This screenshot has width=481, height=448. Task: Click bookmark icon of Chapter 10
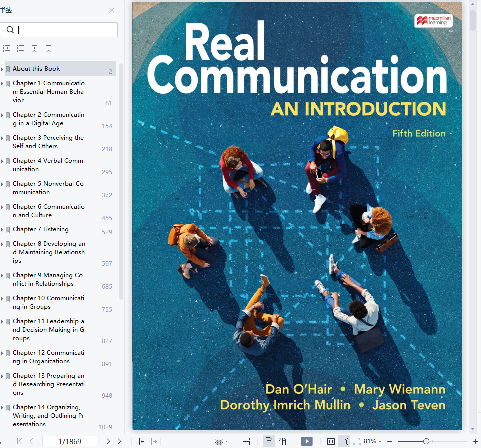click(8, 298)
